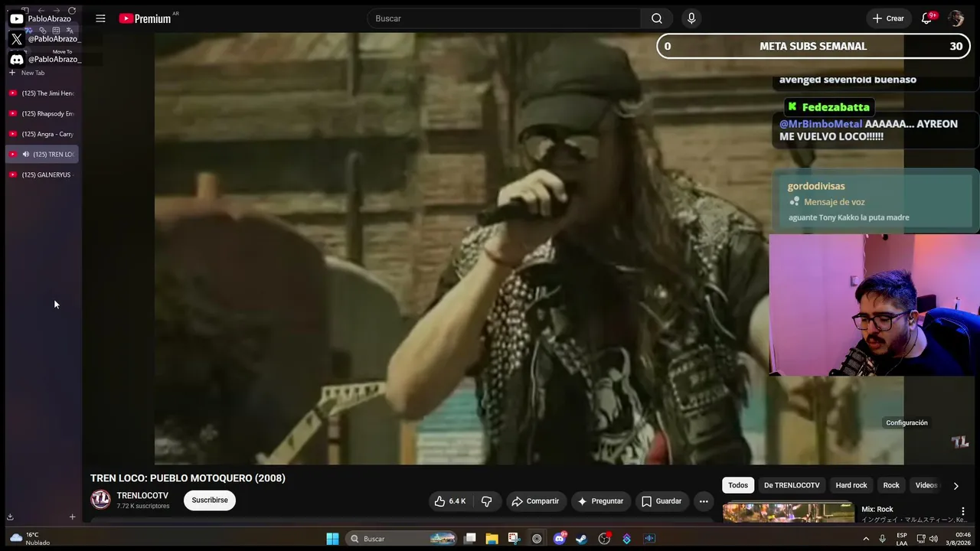The image size is (980, 551).
Task: Focus the Windows taskbar Buscar box
Action: click(402, 539)
